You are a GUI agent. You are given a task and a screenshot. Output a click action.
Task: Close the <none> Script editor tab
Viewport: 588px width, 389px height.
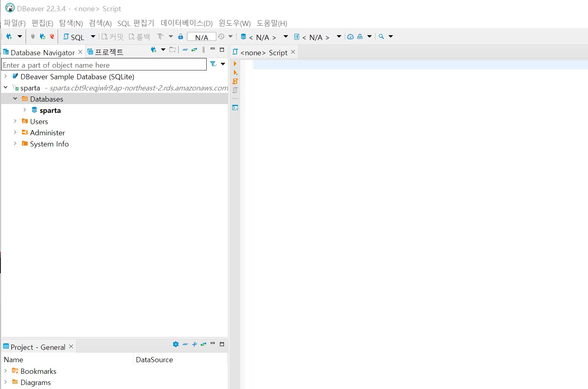[293, 52]
